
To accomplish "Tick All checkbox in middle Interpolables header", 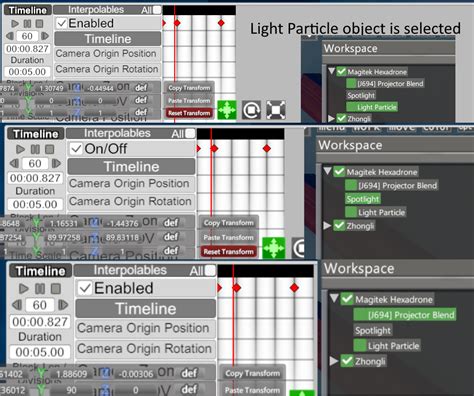I will click(x=190, y=133).
